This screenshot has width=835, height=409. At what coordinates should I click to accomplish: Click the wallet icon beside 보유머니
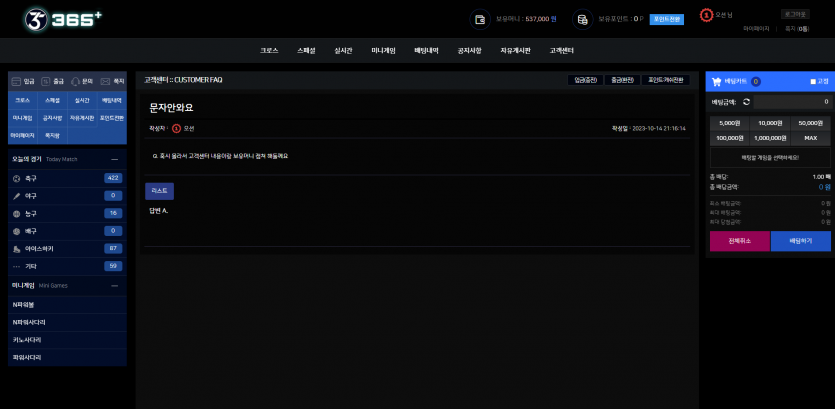tap(480, 19)
